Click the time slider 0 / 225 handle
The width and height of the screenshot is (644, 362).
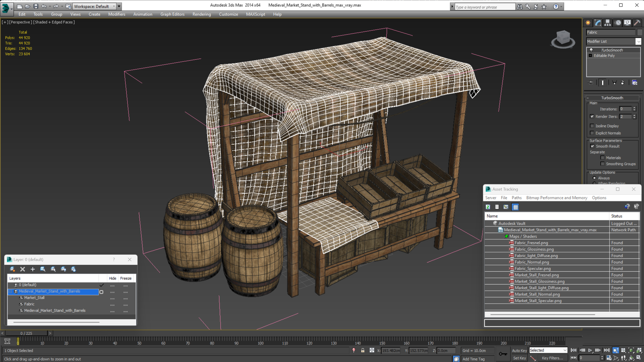(x=26, y=333)
